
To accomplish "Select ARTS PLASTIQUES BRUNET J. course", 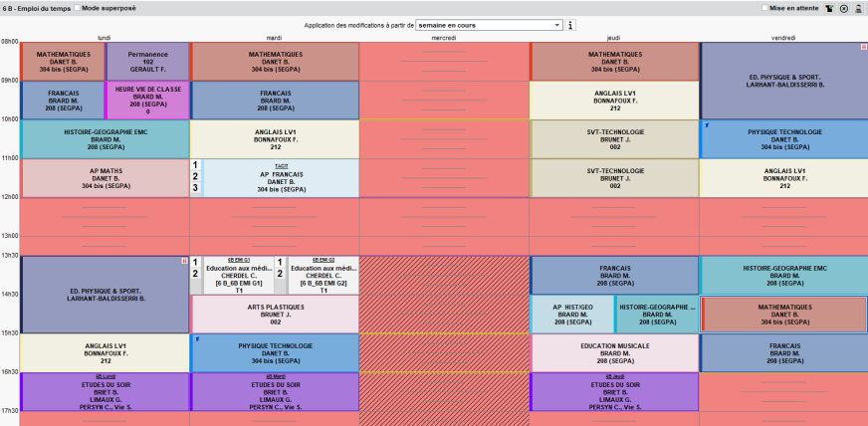I will click(x=275, y=315).
